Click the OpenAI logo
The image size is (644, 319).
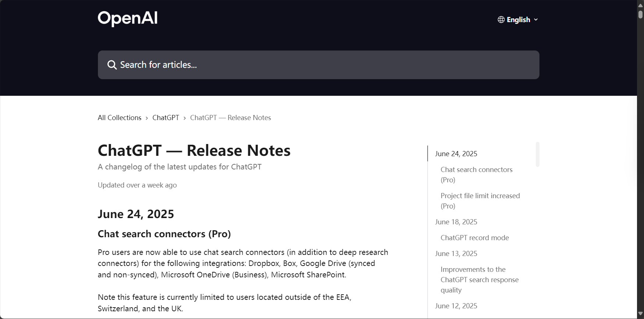tap(127, 19)
